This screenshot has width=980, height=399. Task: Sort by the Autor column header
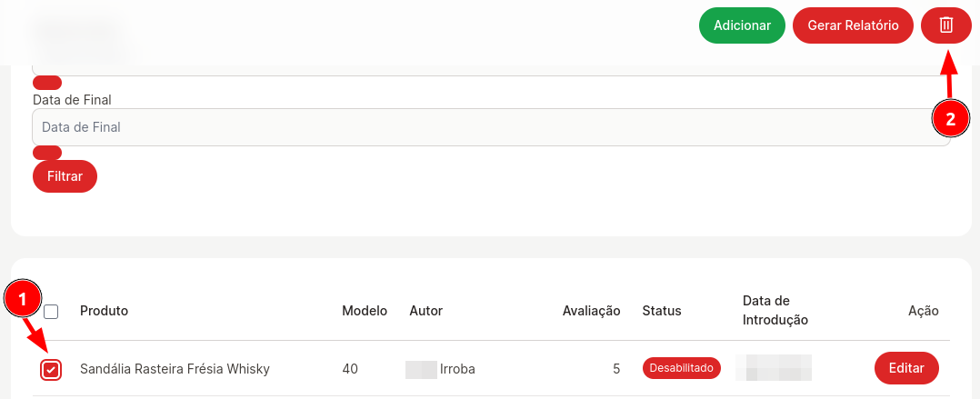pyautogui.click(x=426, y=311)
